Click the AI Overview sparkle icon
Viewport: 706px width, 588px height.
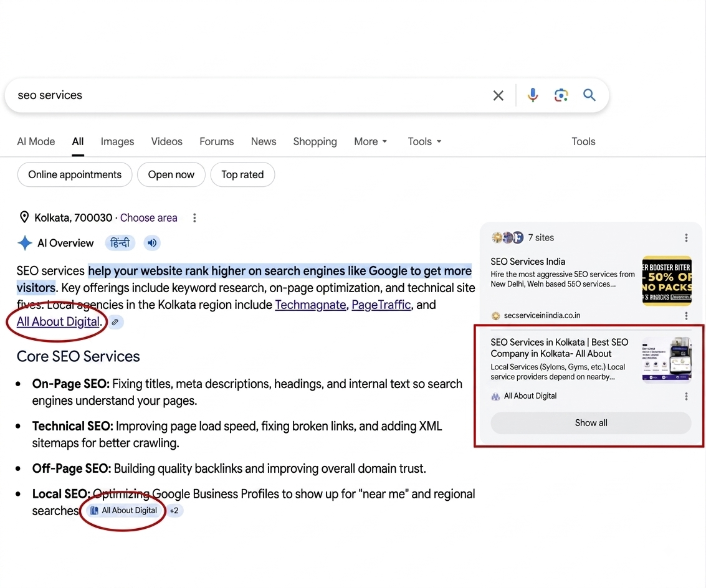tap(25, 243)
